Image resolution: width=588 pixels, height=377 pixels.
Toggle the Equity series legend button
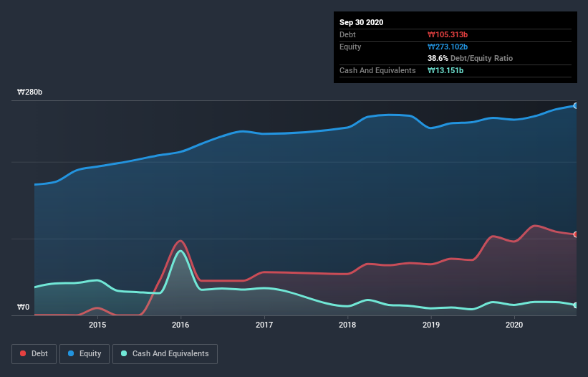click(x=85, y=354)
